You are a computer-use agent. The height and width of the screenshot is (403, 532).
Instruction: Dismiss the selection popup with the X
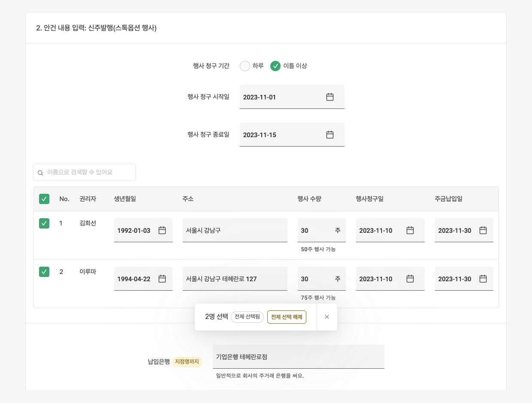327,317
